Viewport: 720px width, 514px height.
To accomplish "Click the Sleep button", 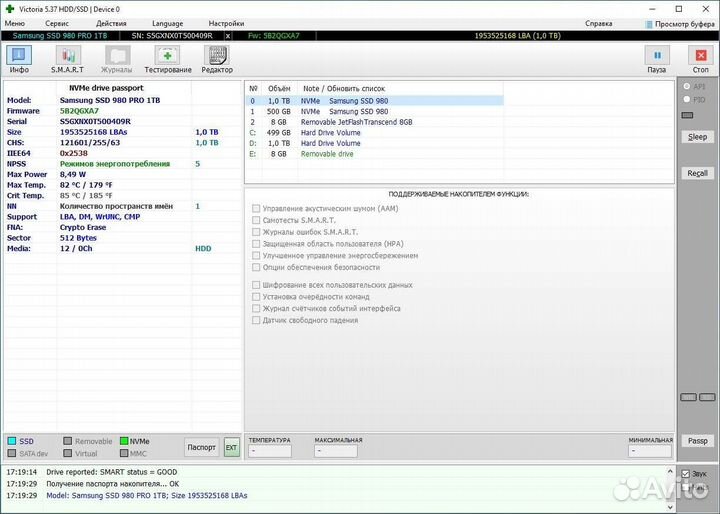I will tap(697, 137).
